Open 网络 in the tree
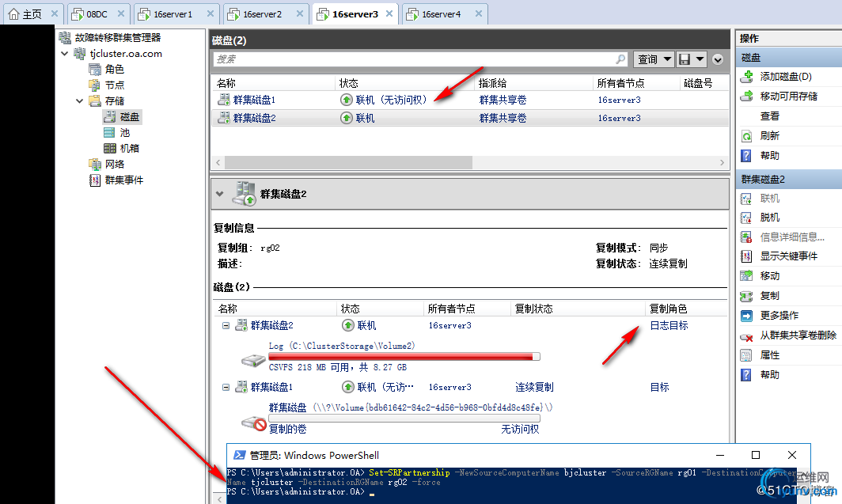842x504 pixels. coord(115,165)
